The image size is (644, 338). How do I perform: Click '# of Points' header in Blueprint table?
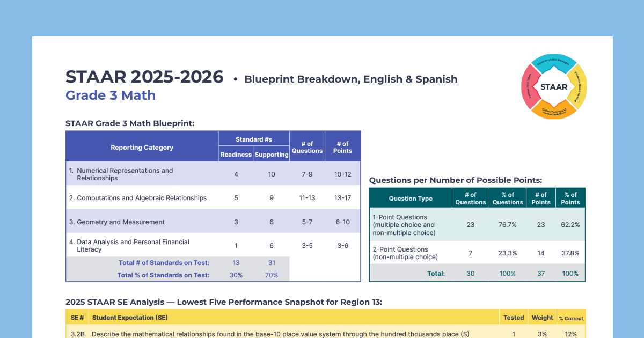tap(342, 147)
